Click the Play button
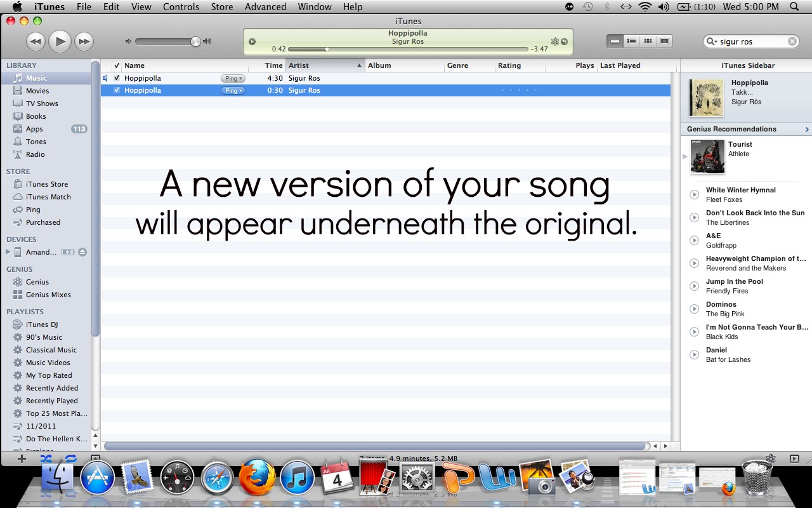 click(60, 42)
